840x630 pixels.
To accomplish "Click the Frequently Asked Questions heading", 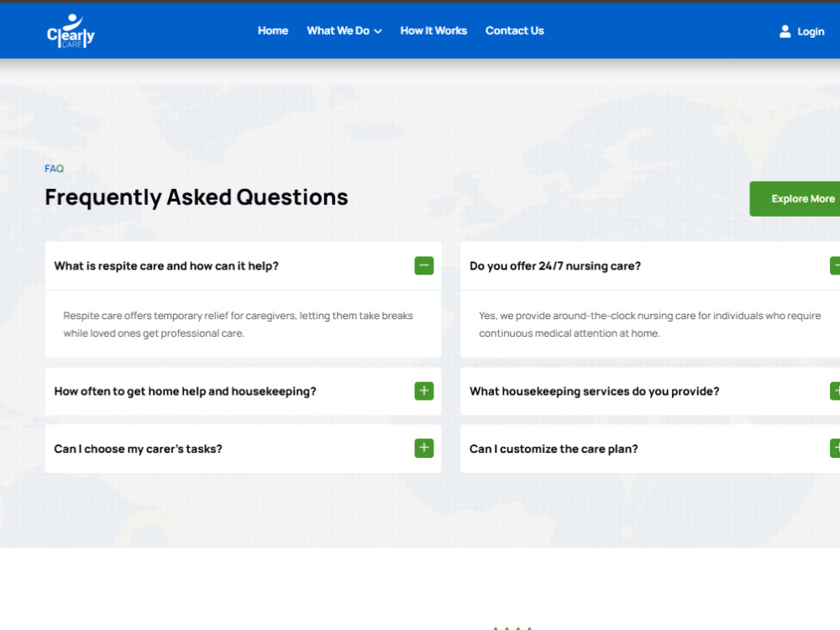I will tap(196, 197).
